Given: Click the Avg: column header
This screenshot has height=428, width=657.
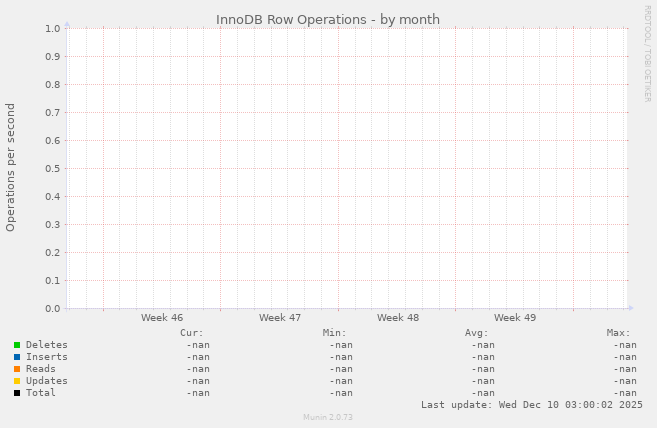Looking at the screenshot, I should (476, 333).
